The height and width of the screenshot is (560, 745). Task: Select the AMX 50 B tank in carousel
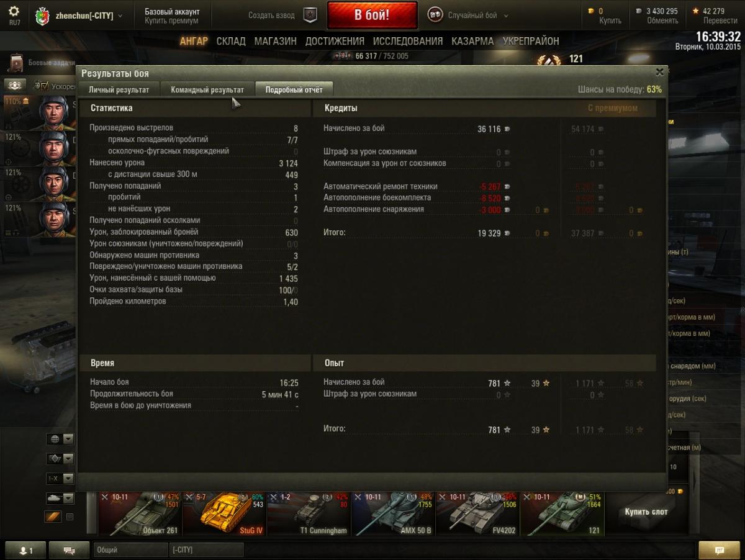[392, 513]
